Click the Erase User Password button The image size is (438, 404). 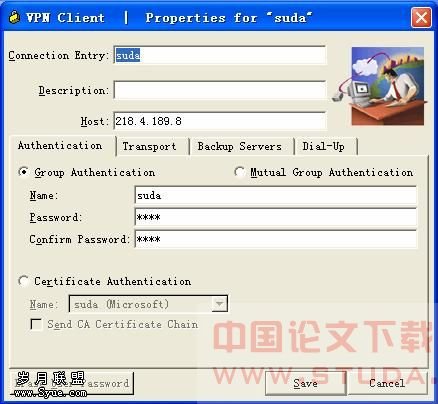tap(71, 383)
